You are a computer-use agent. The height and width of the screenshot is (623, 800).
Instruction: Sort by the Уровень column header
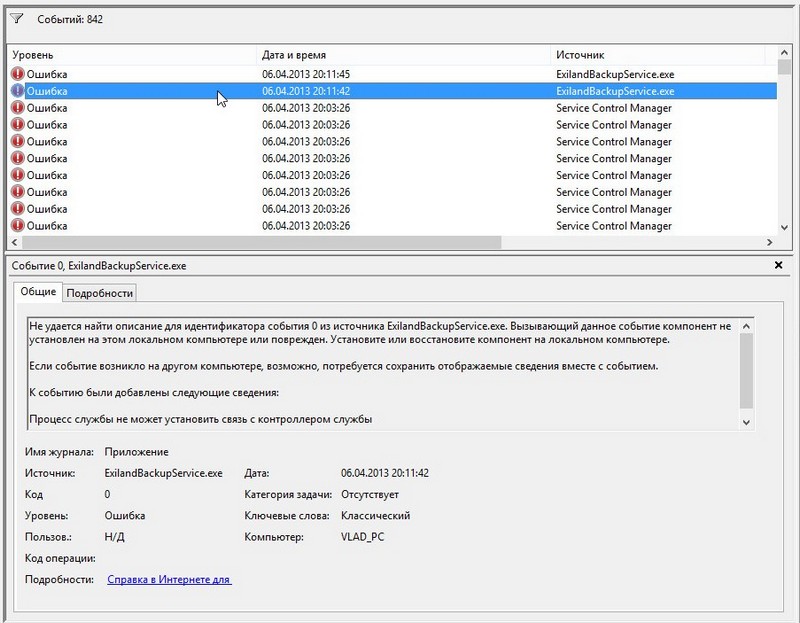[x=130, y=55]
